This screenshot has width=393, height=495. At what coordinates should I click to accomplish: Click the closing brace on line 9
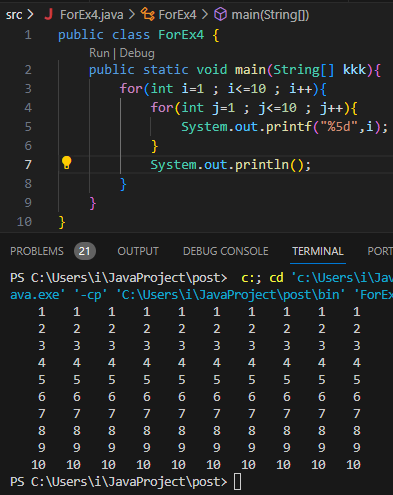(x=93, y=203)
